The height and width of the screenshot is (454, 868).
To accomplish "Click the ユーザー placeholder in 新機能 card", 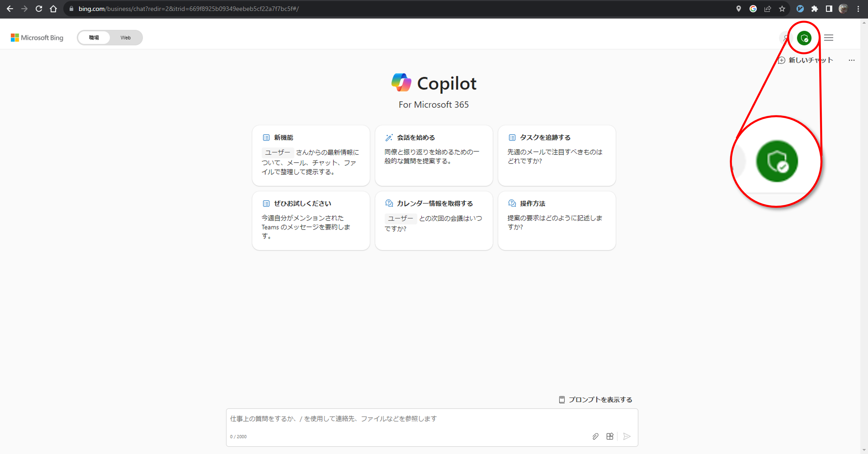I will 277,153.
